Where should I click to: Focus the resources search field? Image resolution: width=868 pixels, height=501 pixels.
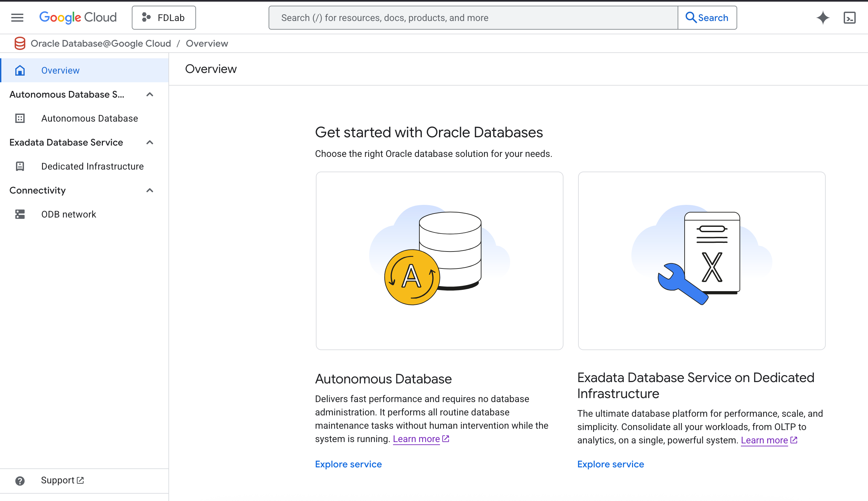[x=473, y=18]
